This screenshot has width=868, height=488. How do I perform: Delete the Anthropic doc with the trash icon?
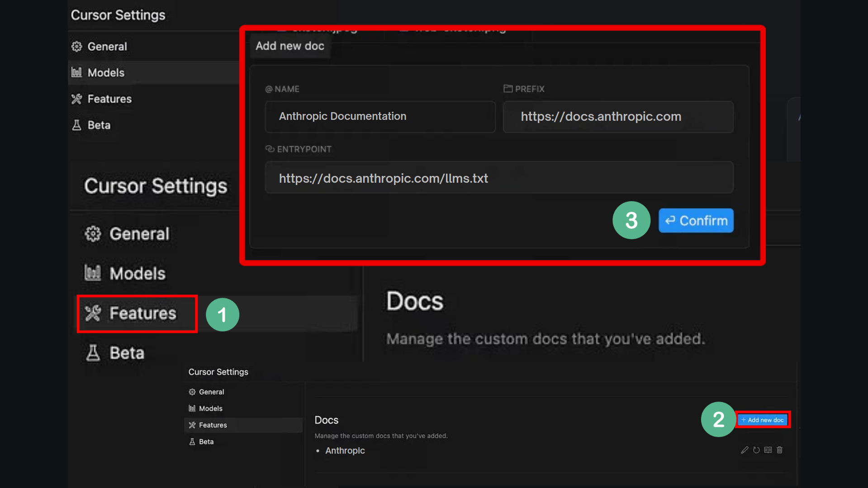(779, 450)
